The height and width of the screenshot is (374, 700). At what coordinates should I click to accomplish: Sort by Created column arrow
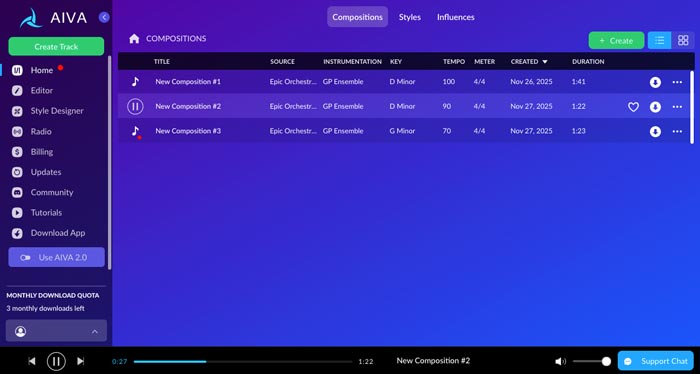pos(545,62)
